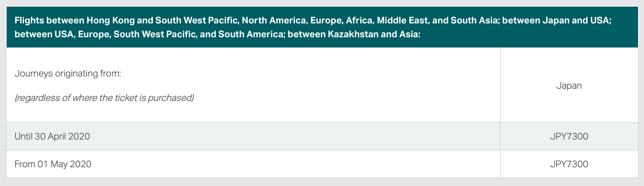This screenshot has width=644, height=186.
Task: Click the italic 'regardless of where the ticket is purchased' note
Action: [x=104, y=98]
